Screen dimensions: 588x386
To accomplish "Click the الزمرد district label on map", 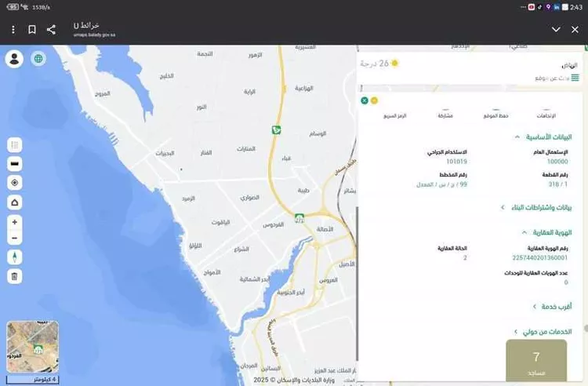I will tap(188, 198).
